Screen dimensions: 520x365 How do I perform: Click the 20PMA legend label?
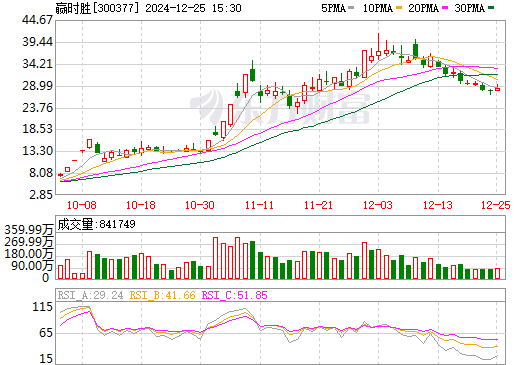[423, 8]
